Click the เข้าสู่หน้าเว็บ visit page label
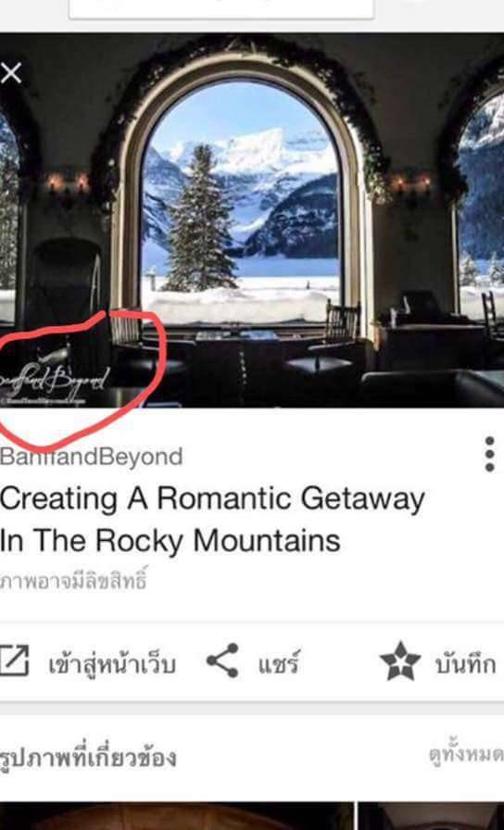This screenshot has width=504, height=830. click(112, 664)
